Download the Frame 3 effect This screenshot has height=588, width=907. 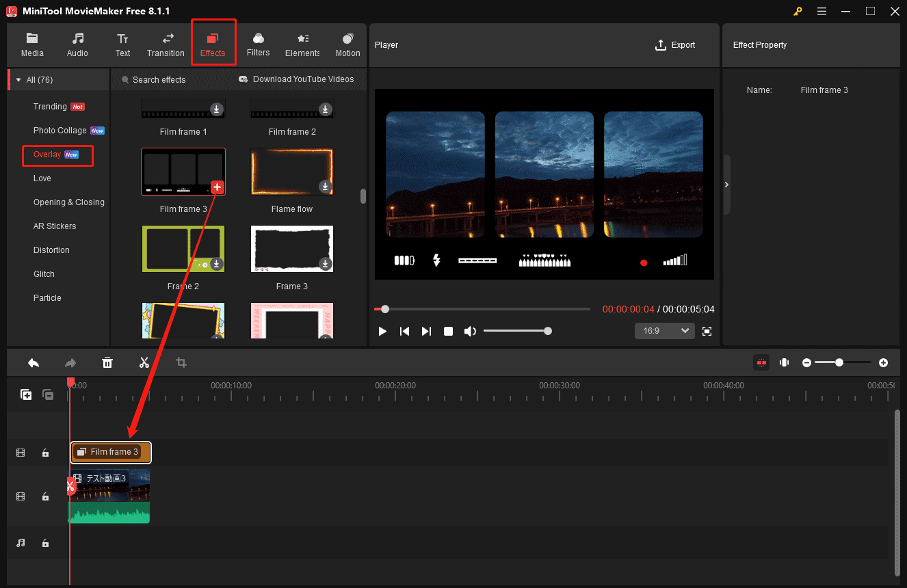(326, 264)
